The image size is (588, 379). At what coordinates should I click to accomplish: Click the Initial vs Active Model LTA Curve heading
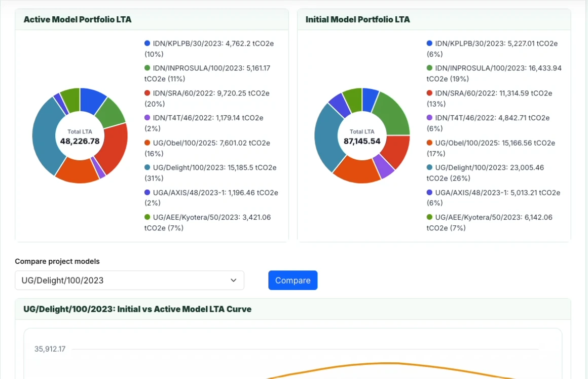click(x=138, y=309)
